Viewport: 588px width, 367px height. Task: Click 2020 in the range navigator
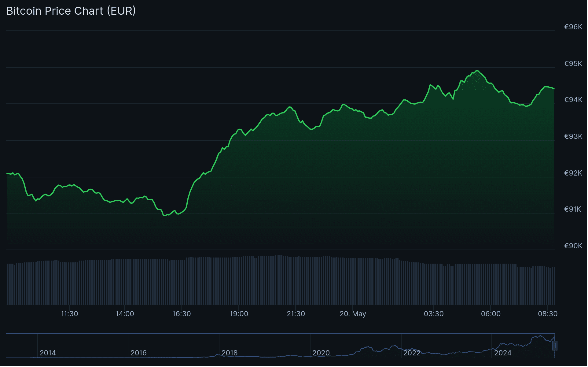pos(321,353)
